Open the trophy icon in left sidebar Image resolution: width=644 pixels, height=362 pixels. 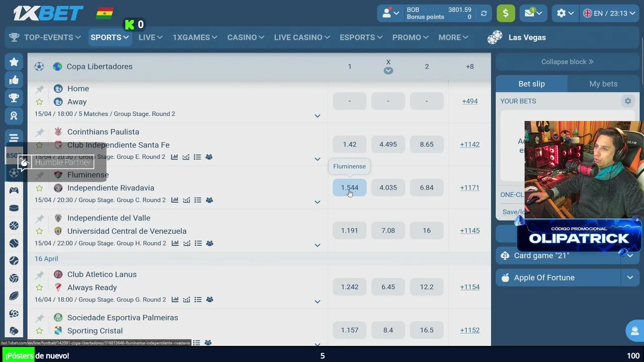(14, 98)
